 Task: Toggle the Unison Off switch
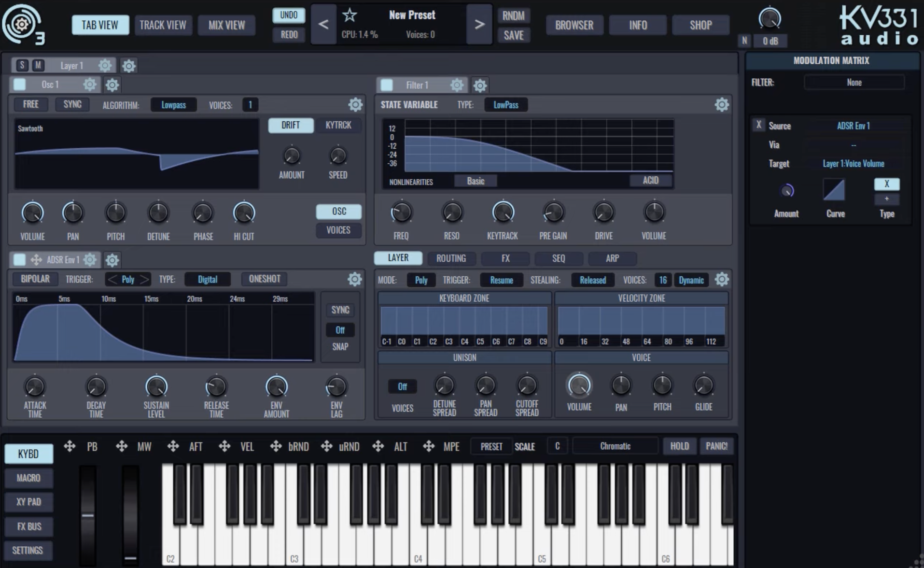pos(402,386)
